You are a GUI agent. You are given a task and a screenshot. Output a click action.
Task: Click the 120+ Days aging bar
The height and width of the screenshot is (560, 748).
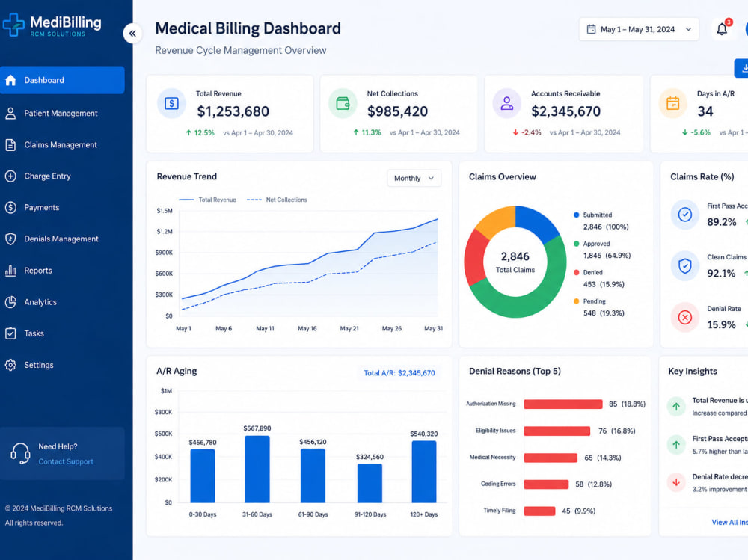[x=423, y=472]
